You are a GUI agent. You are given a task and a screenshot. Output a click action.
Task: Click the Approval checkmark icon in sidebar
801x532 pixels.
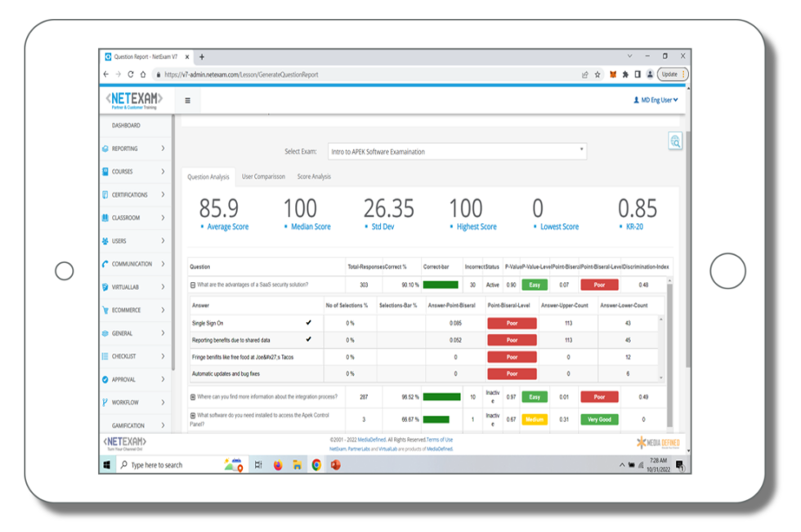(105, 380)
